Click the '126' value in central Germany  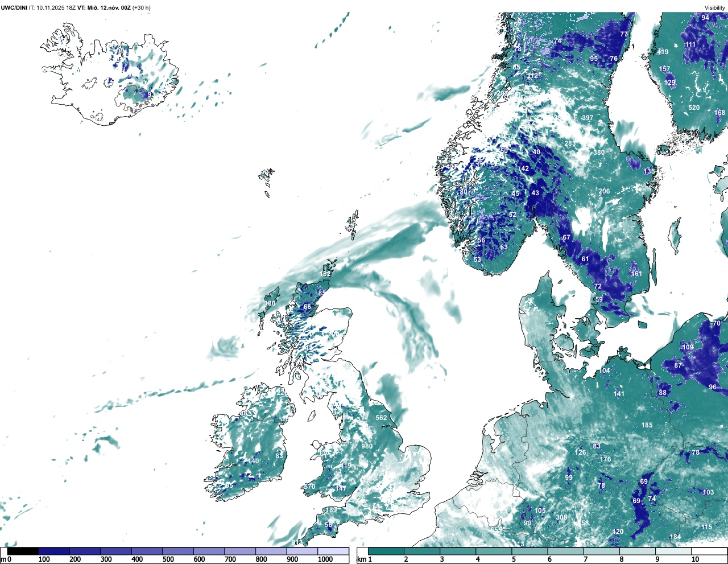pos(580,453)
